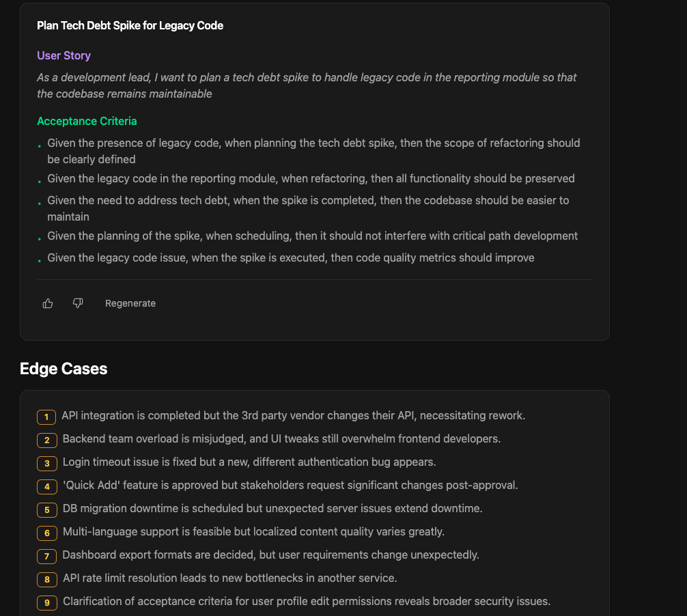Select the number 2 badge icon
687x616 pixels.
(46, 440)
